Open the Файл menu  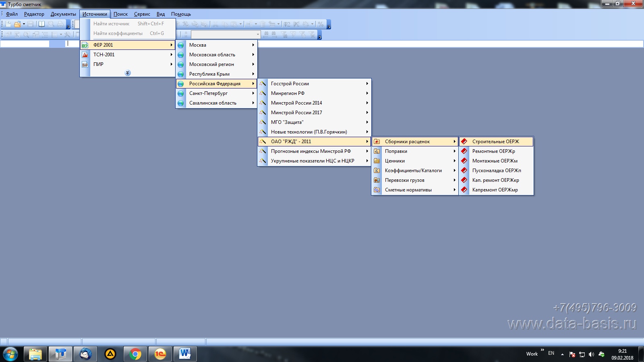tap(12, 14)
